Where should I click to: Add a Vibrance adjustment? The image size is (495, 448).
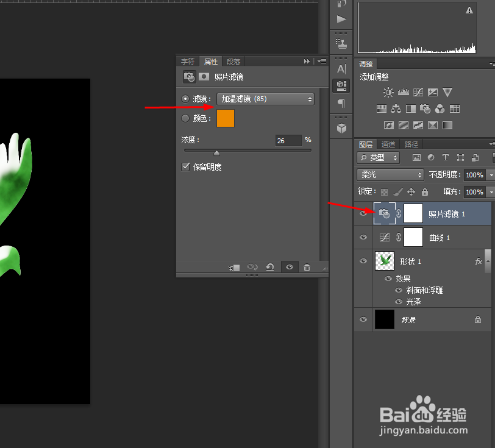[x=447, y=92]
